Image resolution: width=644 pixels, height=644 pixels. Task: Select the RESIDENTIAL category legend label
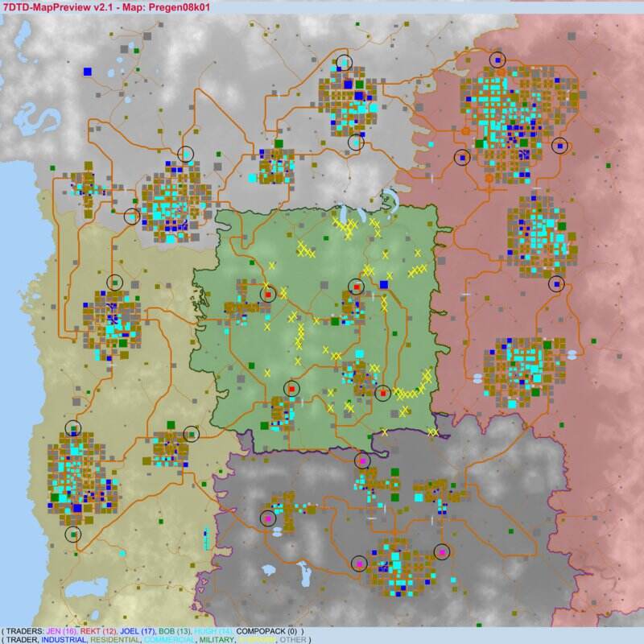pos(120,639)
